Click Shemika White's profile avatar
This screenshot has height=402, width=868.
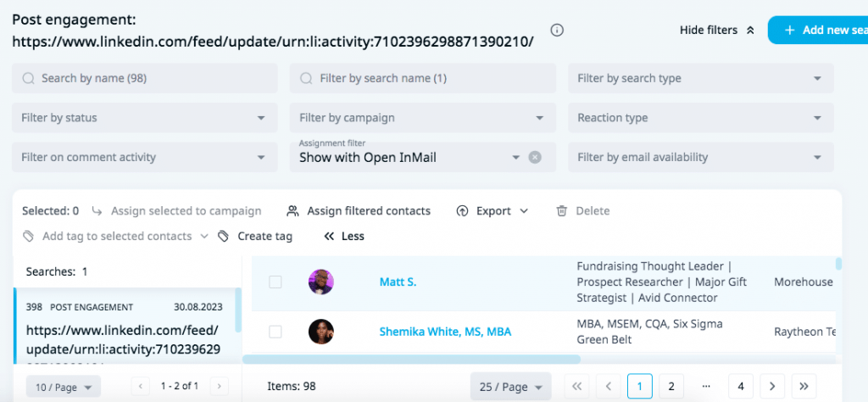coord(321,332)
